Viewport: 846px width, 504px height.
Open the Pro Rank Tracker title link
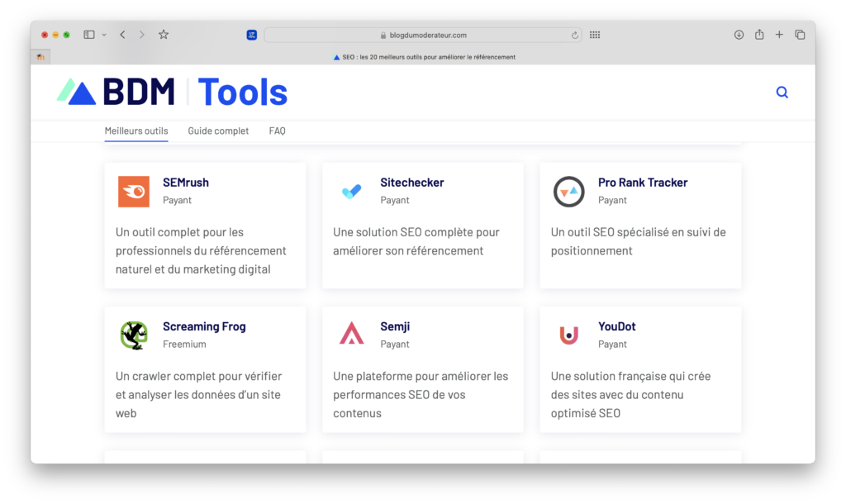tap(643, 183)
